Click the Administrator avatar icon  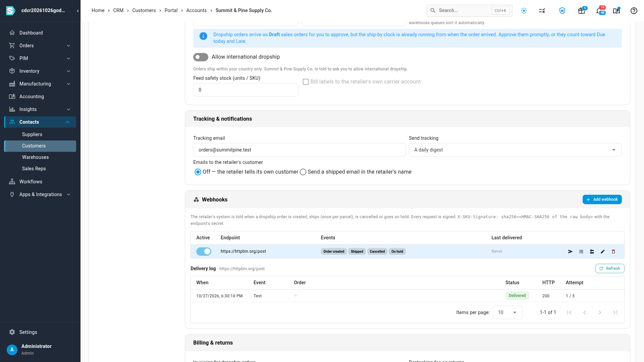[12, 350]
